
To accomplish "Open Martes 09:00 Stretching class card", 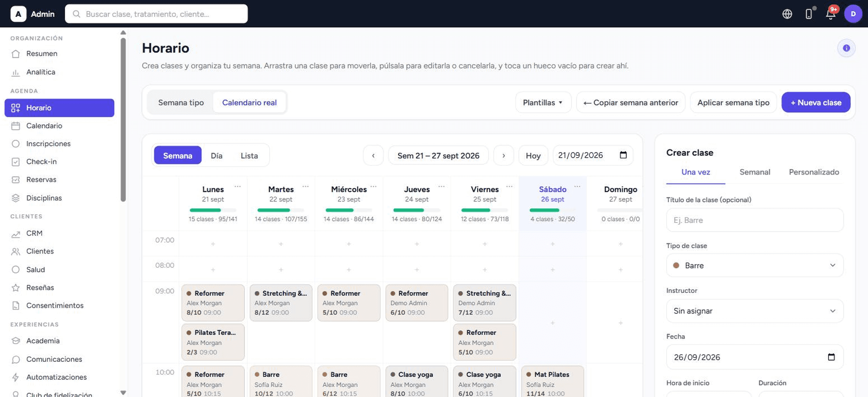I will [x=281, y=303].
